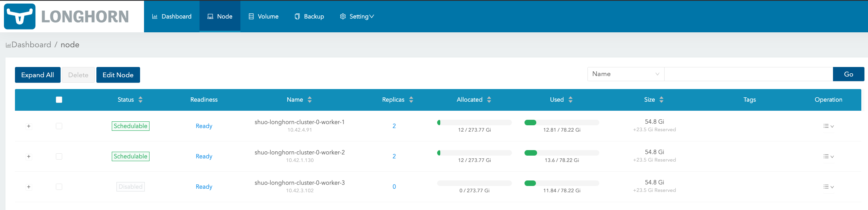Sort by Replicas using sort arrows
The height and width of the screenshot is (210, 868).
[411, 100]
